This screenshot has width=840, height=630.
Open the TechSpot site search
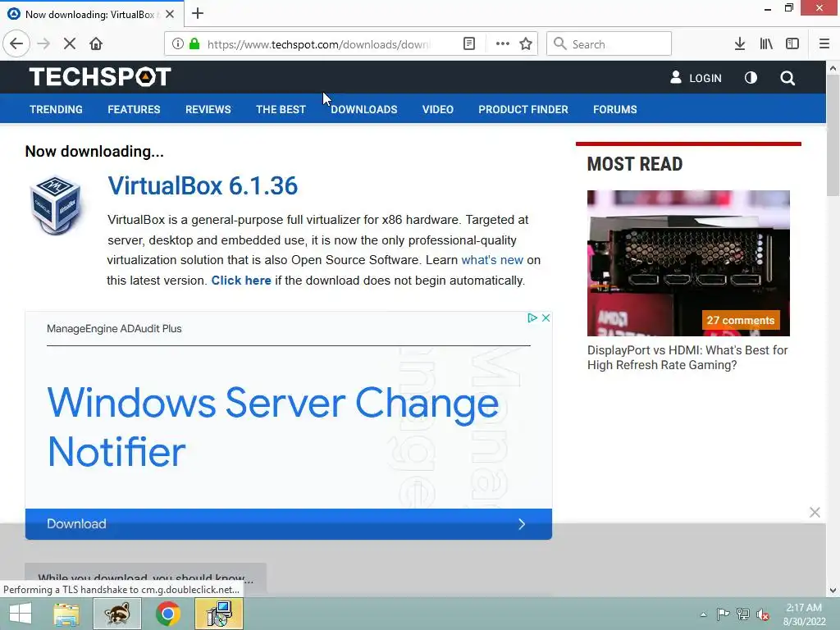pyautogui.click(x=787, y=78)
